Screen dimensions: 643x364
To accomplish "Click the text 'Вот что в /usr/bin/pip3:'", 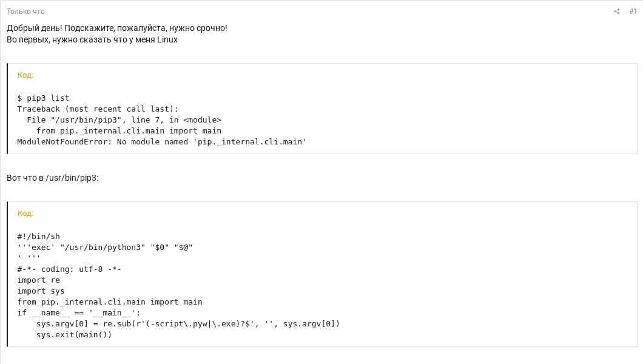I will (53, 178).
